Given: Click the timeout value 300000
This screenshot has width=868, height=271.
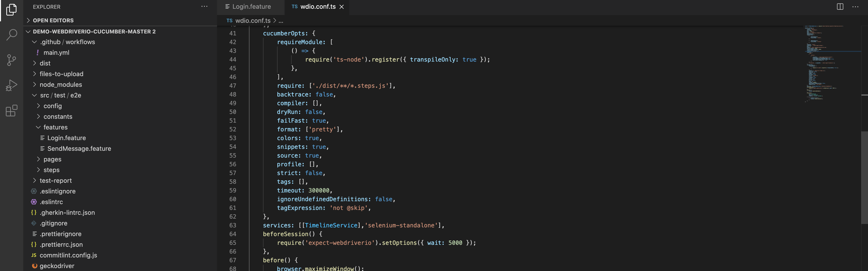Looking at the screenshot, I should click(319, 191).
